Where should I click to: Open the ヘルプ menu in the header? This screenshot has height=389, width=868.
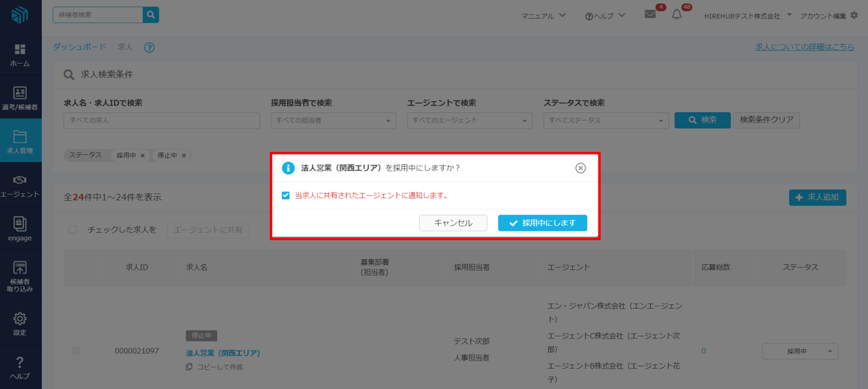pyautogui.click(x=605, y=15)
